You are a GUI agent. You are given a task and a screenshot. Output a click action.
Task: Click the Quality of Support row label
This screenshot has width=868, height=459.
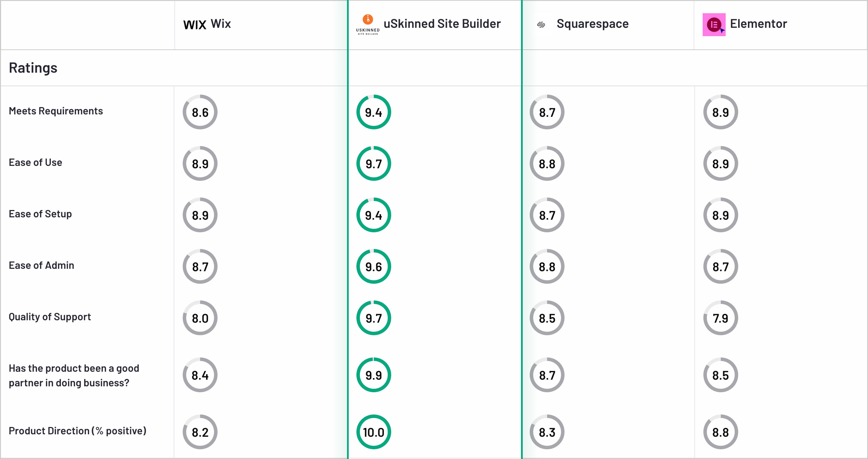click(50, 317)
